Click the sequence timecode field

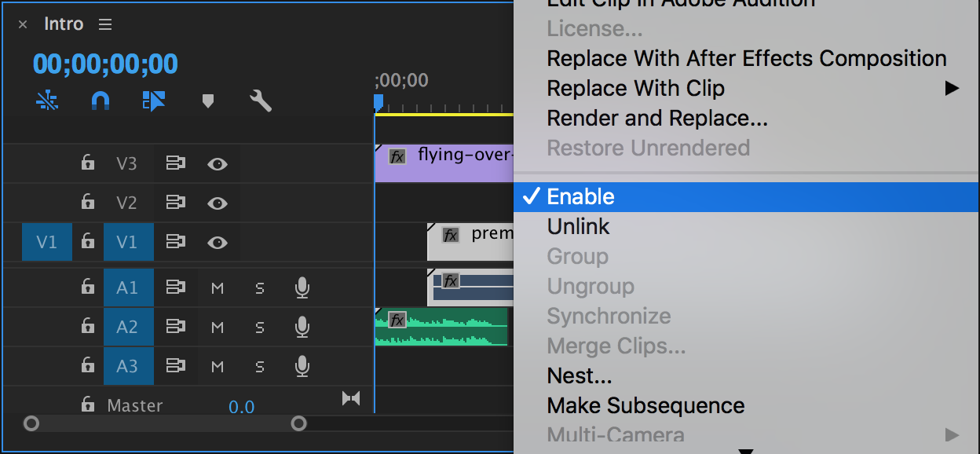click(x=105, y=65)
